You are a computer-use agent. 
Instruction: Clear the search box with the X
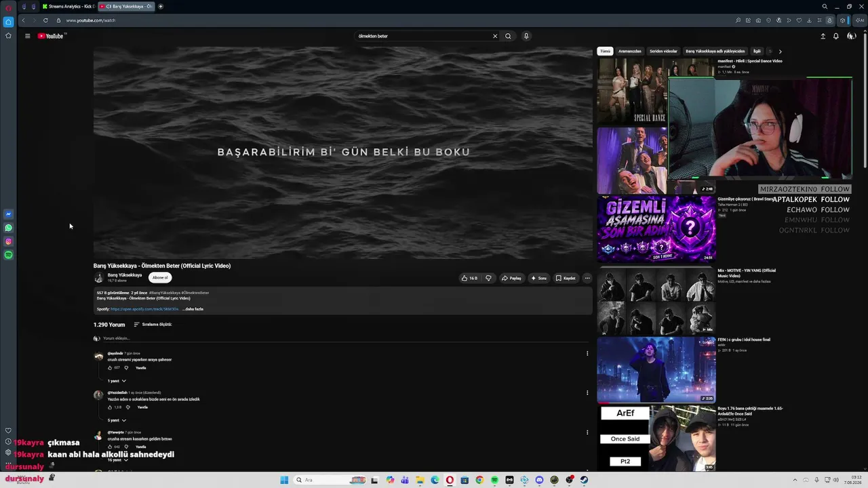coord(495,36)
